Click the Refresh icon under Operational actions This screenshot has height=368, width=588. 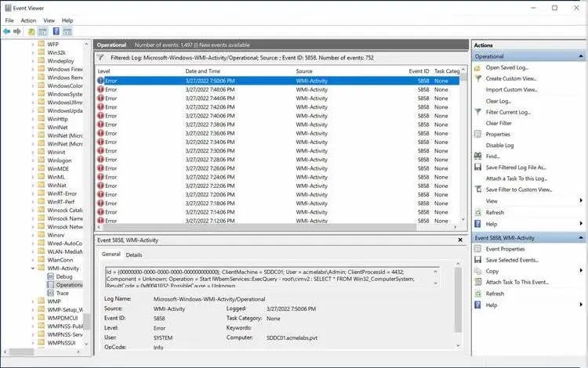(x=478, y=212)
